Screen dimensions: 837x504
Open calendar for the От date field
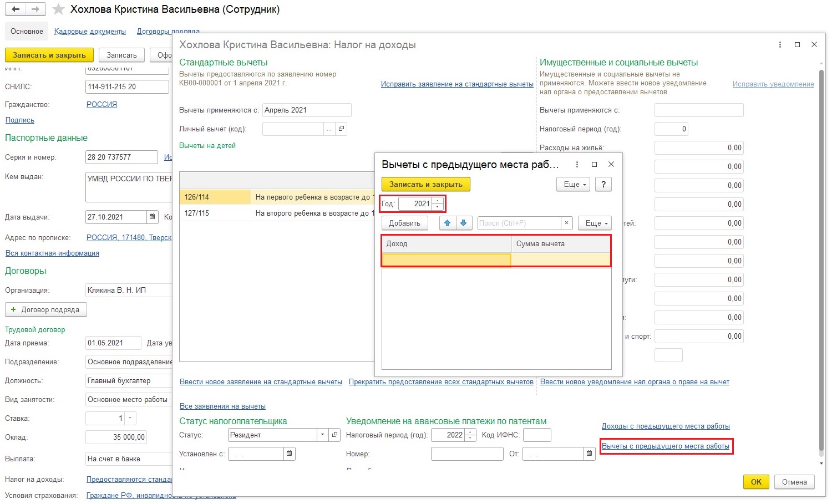click(x=589, y=454)
